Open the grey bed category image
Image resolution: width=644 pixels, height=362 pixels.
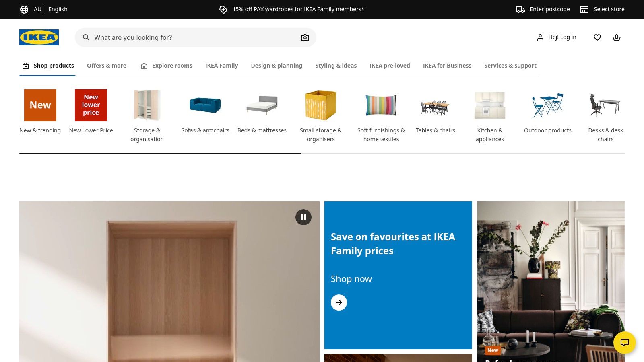262,105
